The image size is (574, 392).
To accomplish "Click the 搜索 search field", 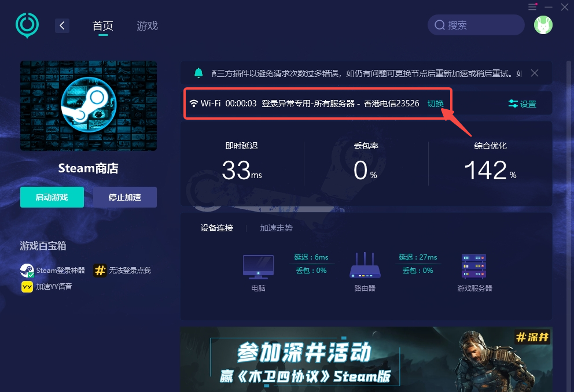I will 476,25.
